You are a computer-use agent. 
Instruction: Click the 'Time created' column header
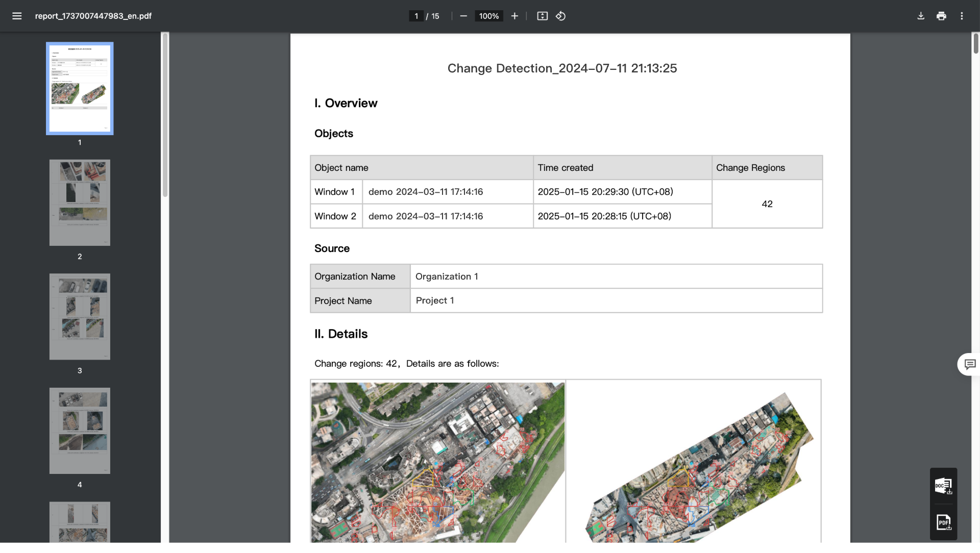(622, 168)
